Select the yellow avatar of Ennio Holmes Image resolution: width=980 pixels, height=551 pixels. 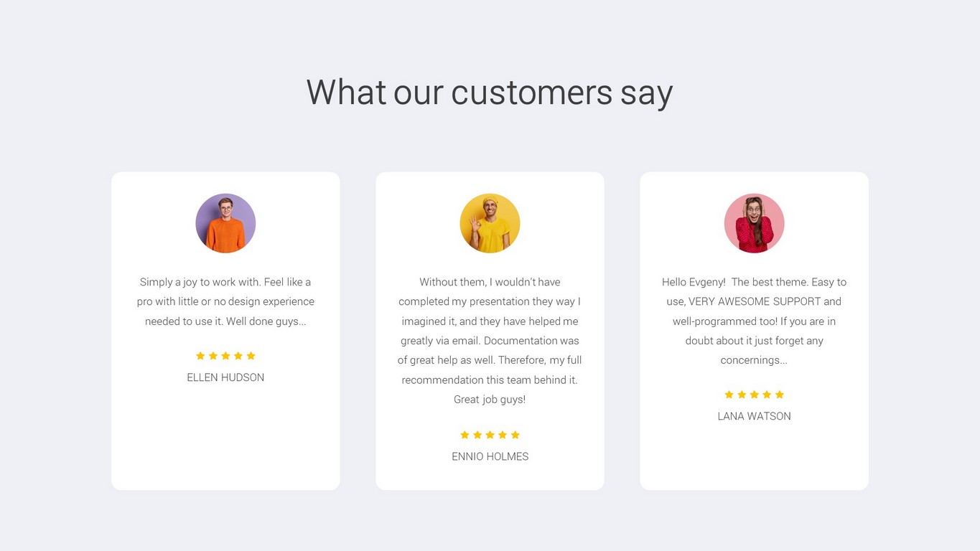490,223
